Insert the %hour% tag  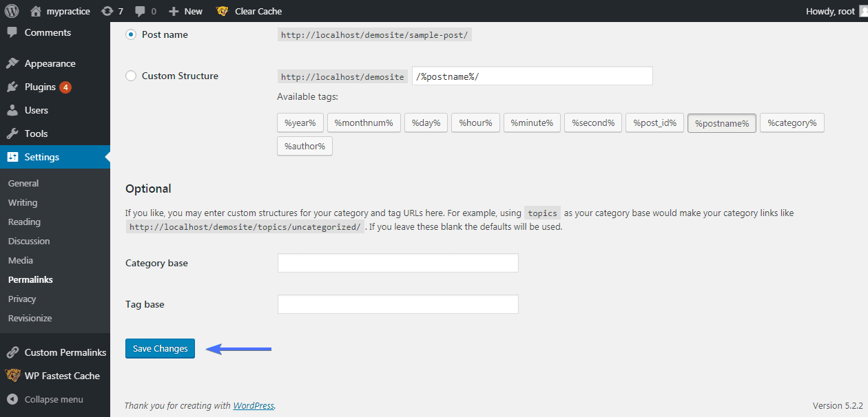click(475, 123)
